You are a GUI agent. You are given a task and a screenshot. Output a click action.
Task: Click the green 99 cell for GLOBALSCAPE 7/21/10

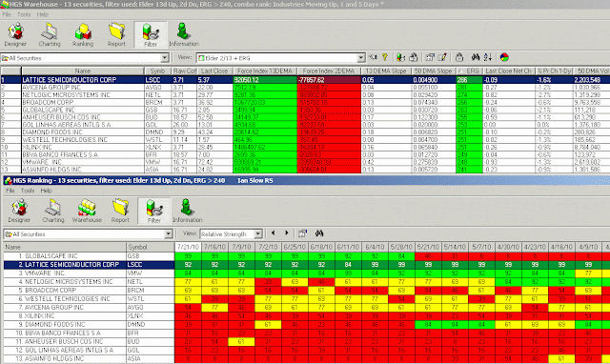(188, 256)
